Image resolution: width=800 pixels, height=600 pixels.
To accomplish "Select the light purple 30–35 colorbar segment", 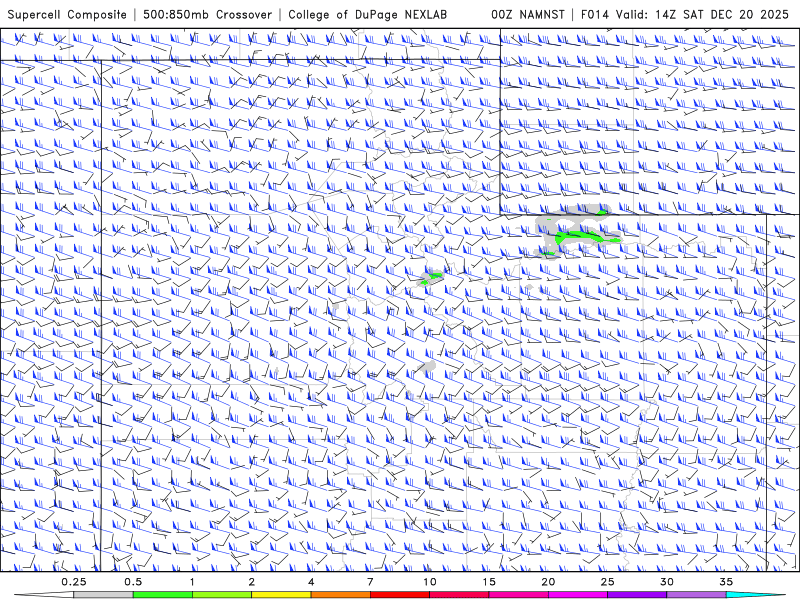I will (x=696, y=595).
